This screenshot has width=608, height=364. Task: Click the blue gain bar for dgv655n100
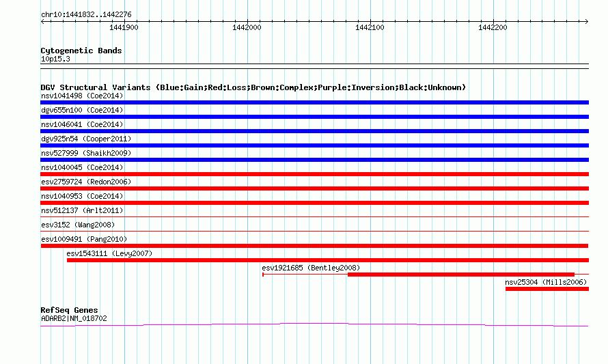(x=314, y=117)
